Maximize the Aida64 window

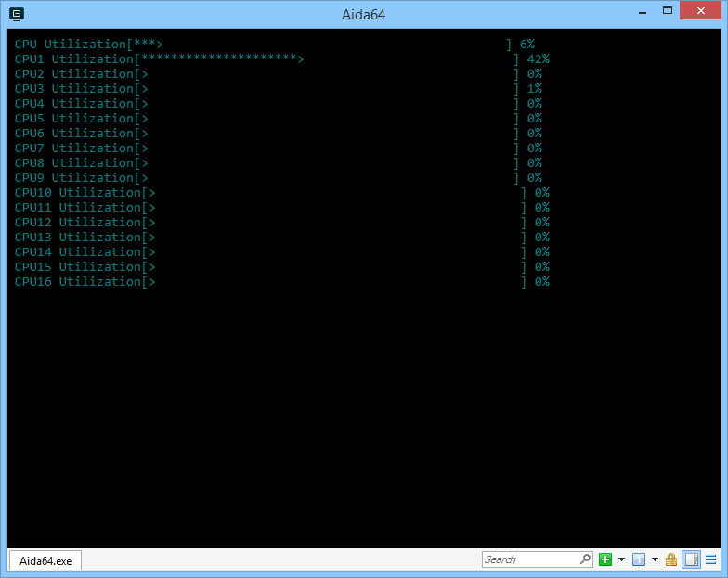(x=667, y=11)
